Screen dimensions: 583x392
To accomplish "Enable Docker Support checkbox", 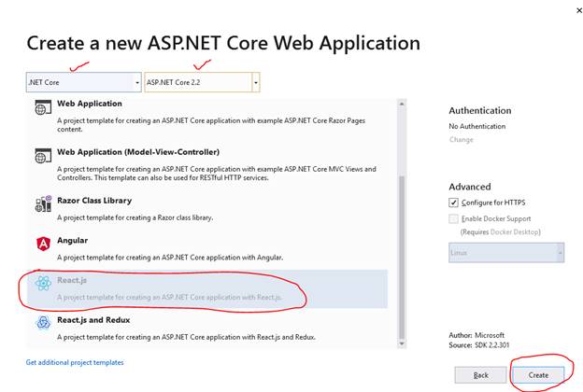I will tap(453, 218).
